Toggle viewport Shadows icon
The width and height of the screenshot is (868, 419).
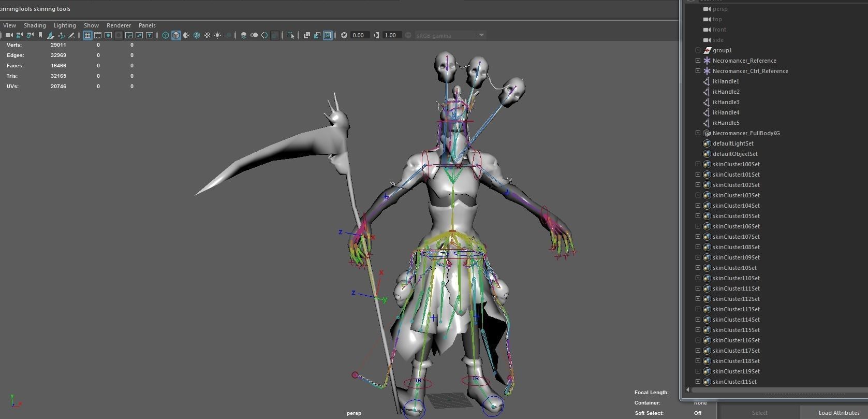coord(228,35)
